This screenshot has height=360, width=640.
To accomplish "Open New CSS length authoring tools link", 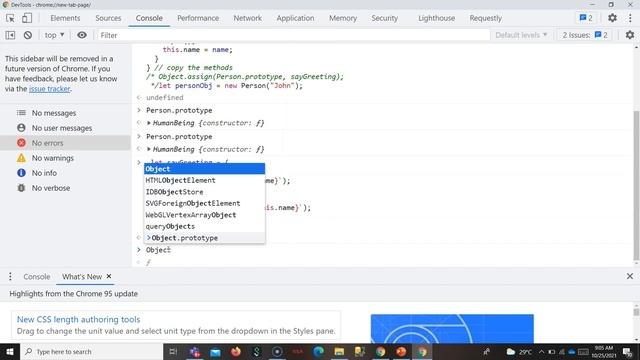I will (78, 320).
